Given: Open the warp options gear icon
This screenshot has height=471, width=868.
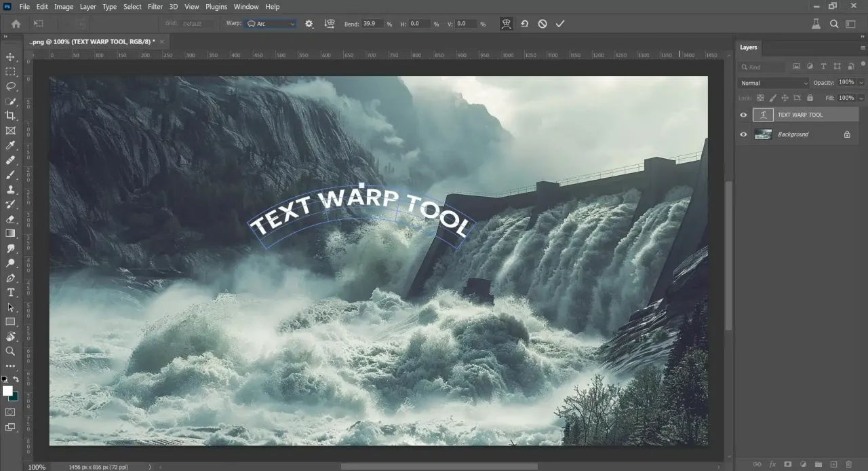Looking at the screenshot, I should click(x=309, y=24).
